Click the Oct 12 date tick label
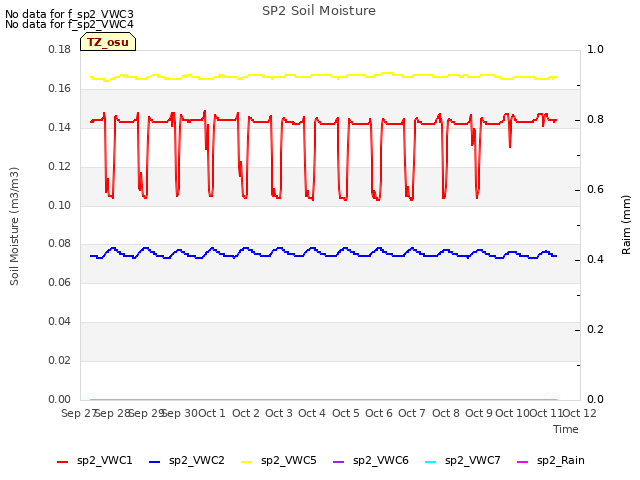The image size is (640, 480). [x=580, y=413]
